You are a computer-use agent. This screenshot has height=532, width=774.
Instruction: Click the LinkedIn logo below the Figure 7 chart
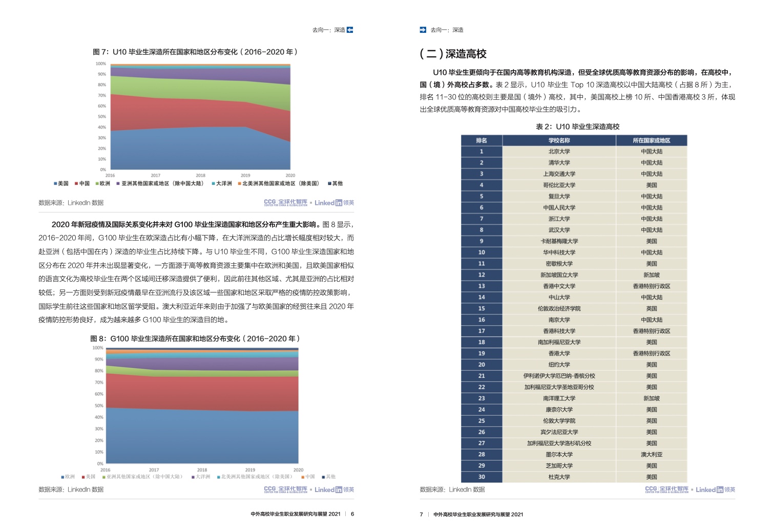334,203
